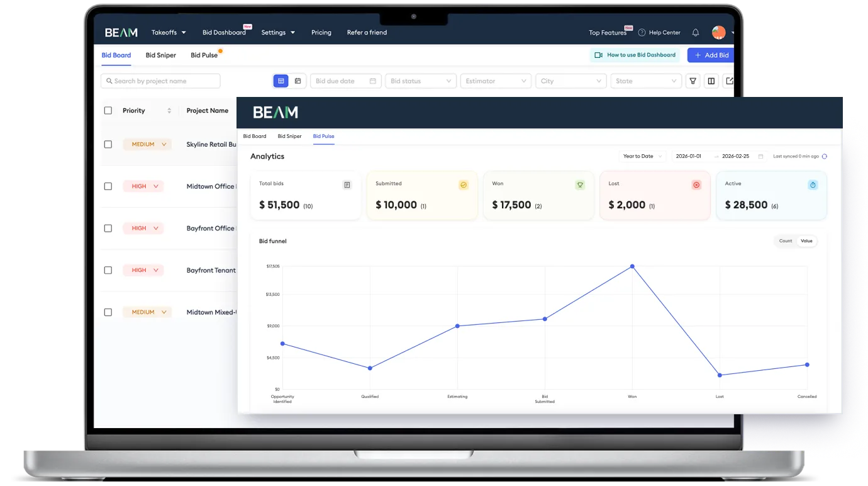Open the City dropdown
Image resolution: width=868 pixels, height=486 pixels.
tap(571, 81)
